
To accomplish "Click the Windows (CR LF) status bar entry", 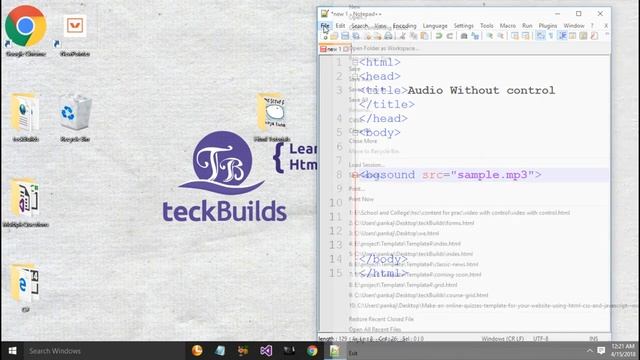I will (502, 339).
